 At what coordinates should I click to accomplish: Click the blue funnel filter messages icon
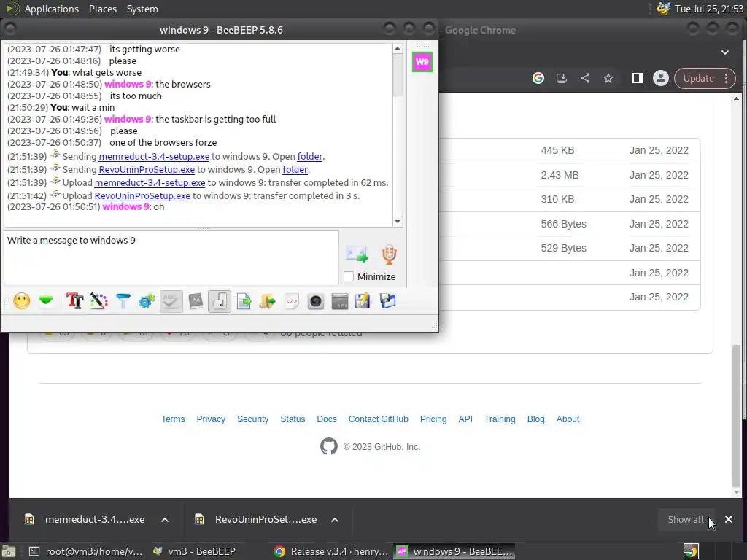pyautogui.click(x=123, y=301)
